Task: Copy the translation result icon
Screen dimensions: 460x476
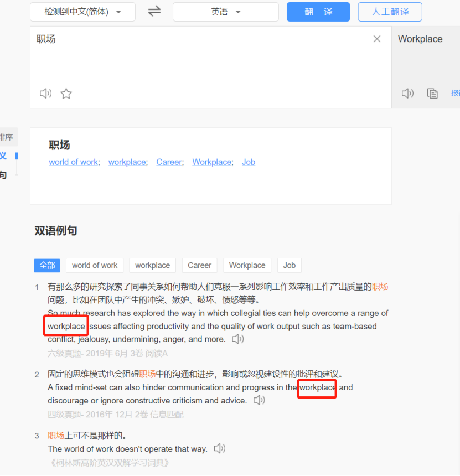Action: click(432, 93)
